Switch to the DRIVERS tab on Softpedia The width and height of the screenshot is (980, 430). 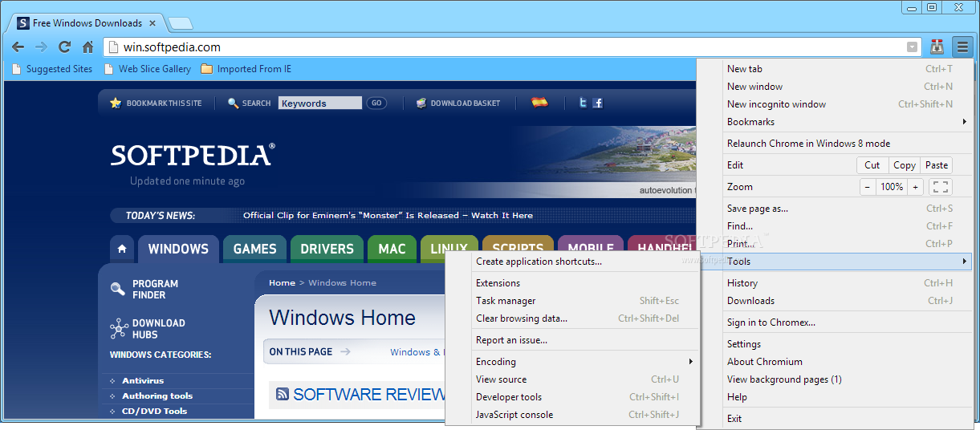327,249
